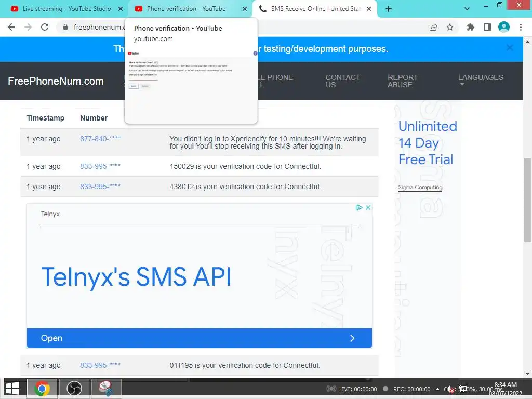Click 833-995 number in the 438012 row
This screenshot has height=399, width=532.
[x=100, y=187]
